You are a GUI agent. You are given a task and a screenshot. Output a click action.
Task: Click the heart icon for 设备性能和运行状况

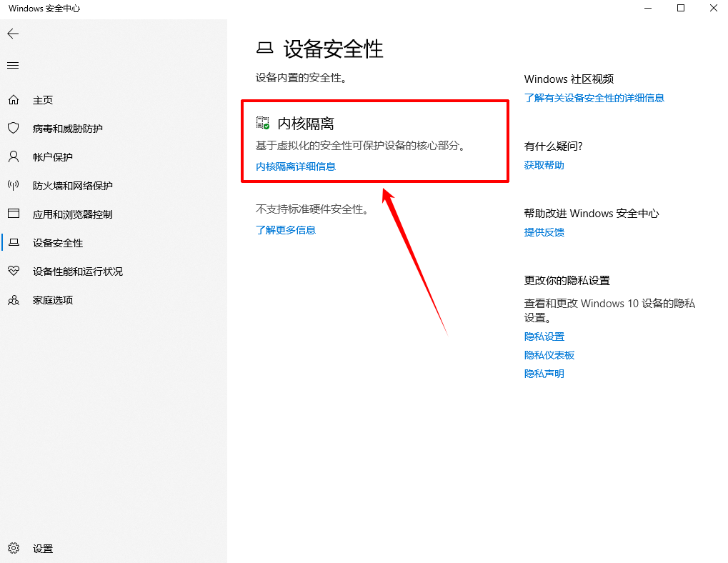(x=14, y=271)
